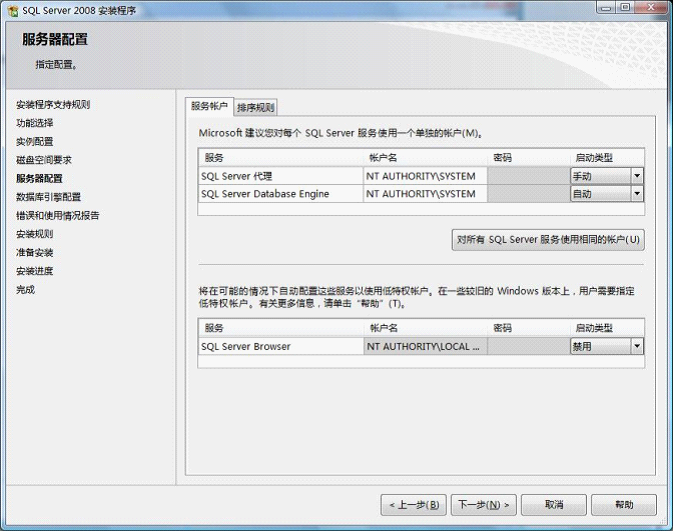Select the 服务帐户 tab
The image size is (673, 531).
point(209,106)
